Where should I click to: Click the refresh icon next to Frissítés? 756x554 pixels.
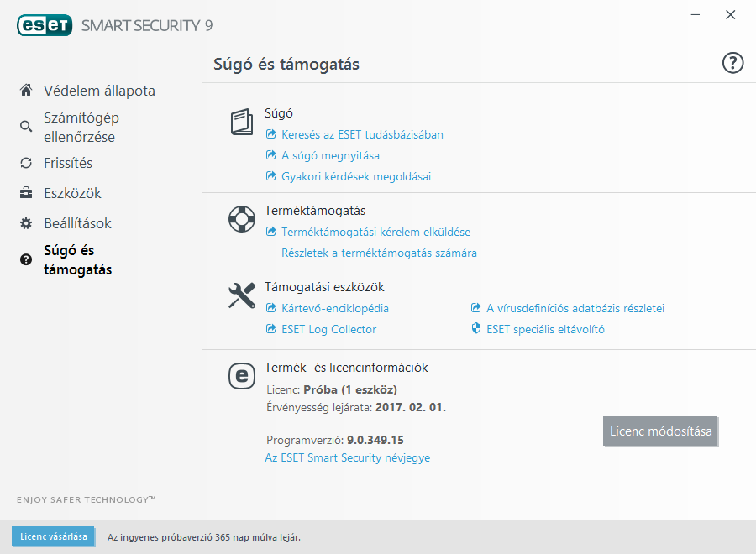click(26, 163)
